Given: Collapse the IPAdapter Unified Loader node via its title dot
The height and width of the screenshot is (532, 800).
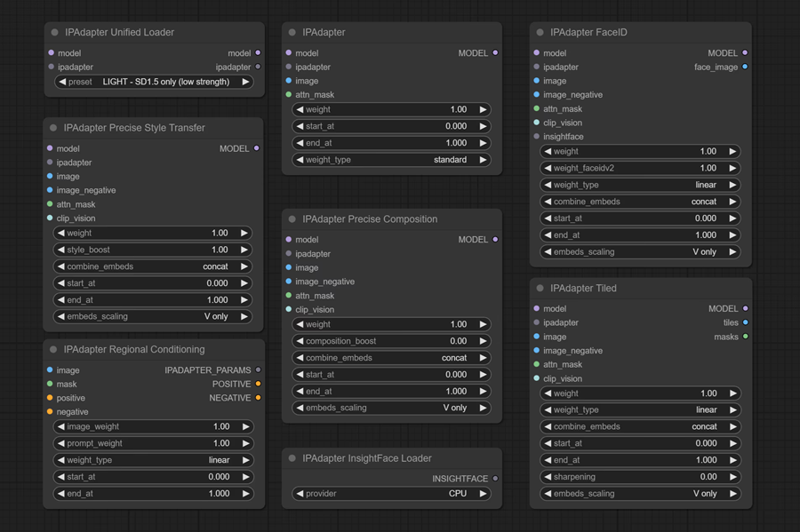Looking at the screenshot, I should (54, 32).
